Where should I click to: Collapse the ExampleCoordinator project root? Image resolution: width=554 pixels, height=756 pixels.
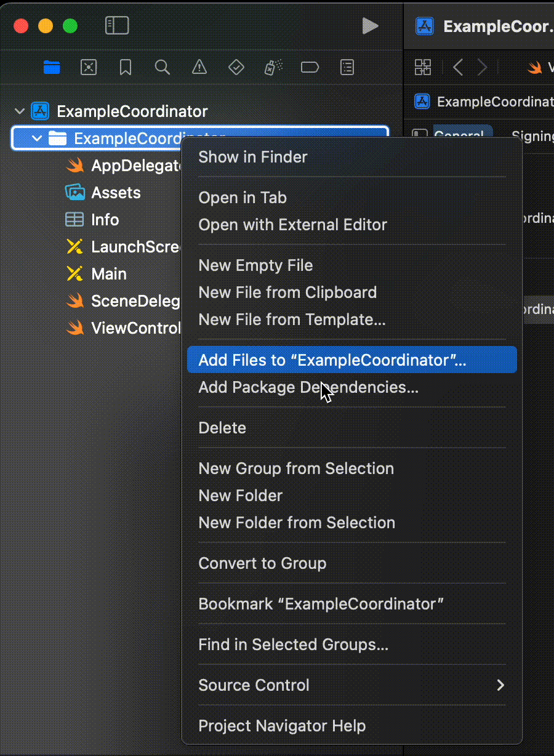tap(20, 111)
